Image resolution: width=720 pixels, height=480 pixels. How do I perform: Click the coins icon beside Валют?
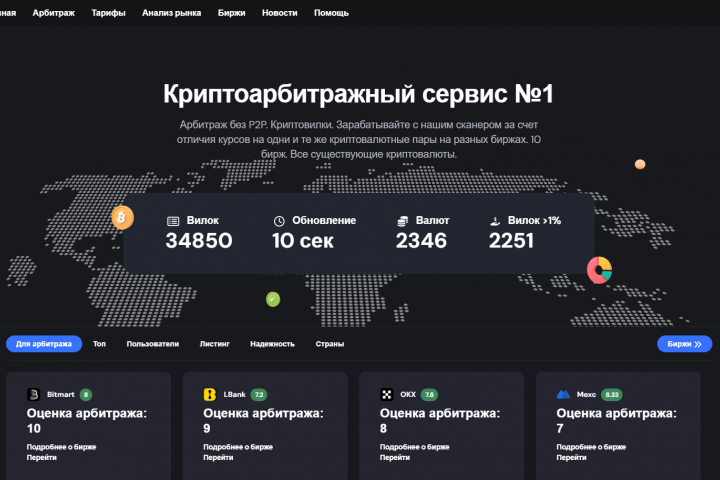(402, 221)
